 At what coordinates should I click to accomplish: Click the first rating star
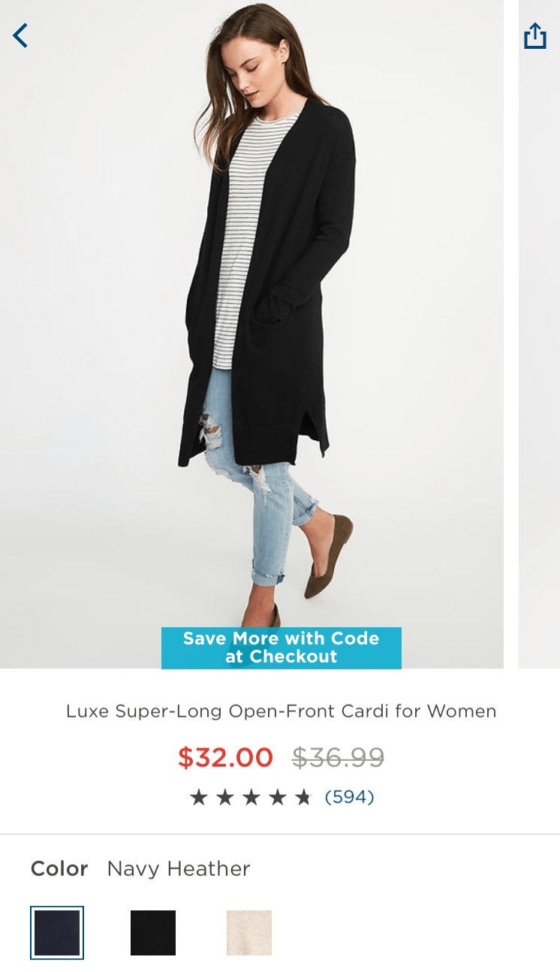pyautogui.click(x=198, y=797)
